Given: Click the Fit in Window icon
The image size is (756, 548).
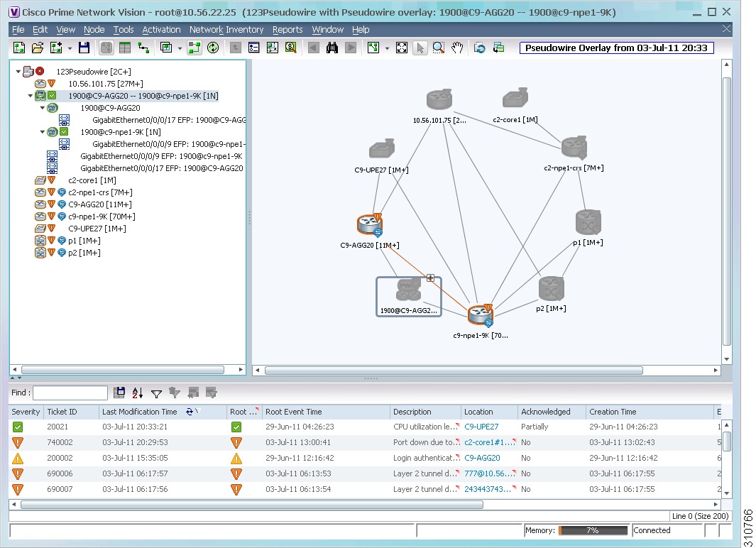Looking at the screenshot, I should [x=402, y=48].
